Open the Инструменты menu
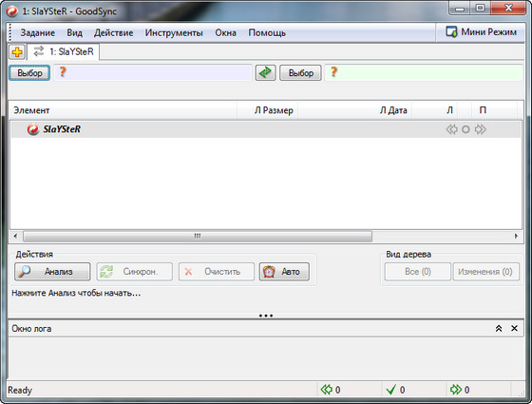 pyautogui.click(x=174, y=33)
